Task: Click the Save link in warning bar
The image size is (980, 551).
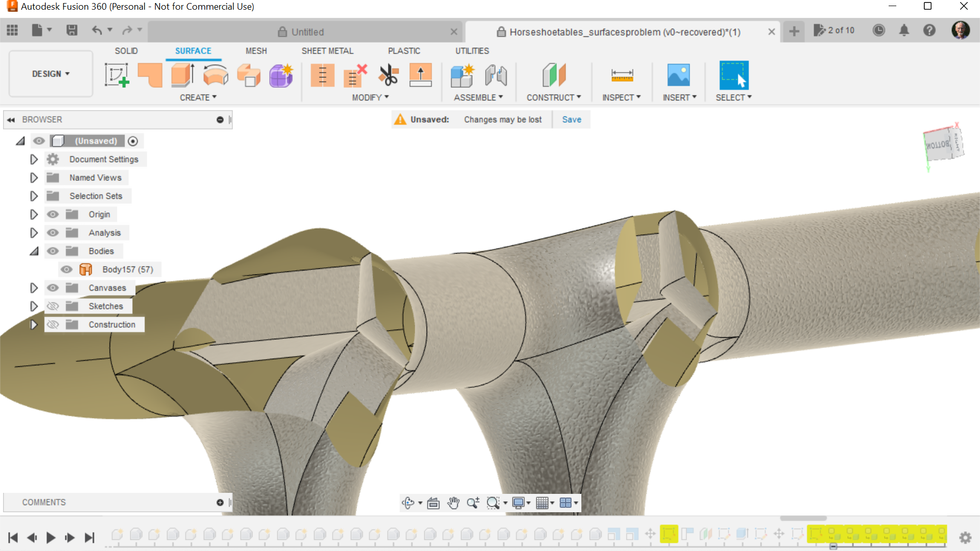Action: [x=571, y=119]
